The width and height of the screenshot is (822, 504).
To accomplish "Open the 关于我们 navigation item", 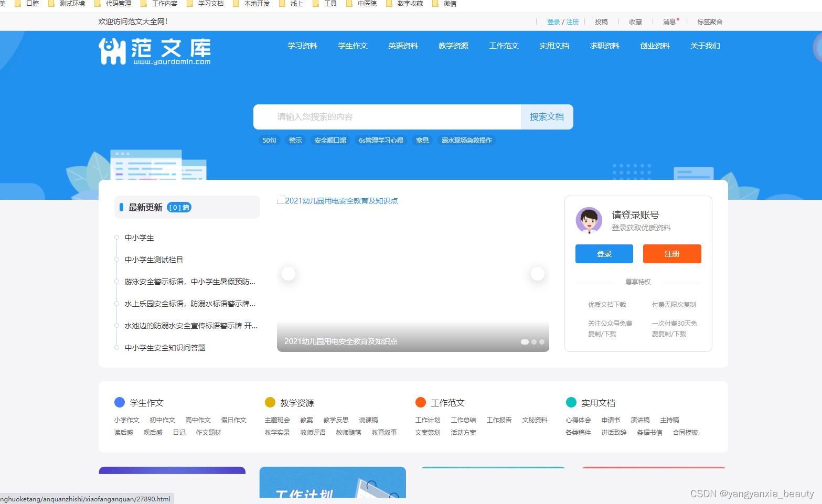I will coord(705,46).
